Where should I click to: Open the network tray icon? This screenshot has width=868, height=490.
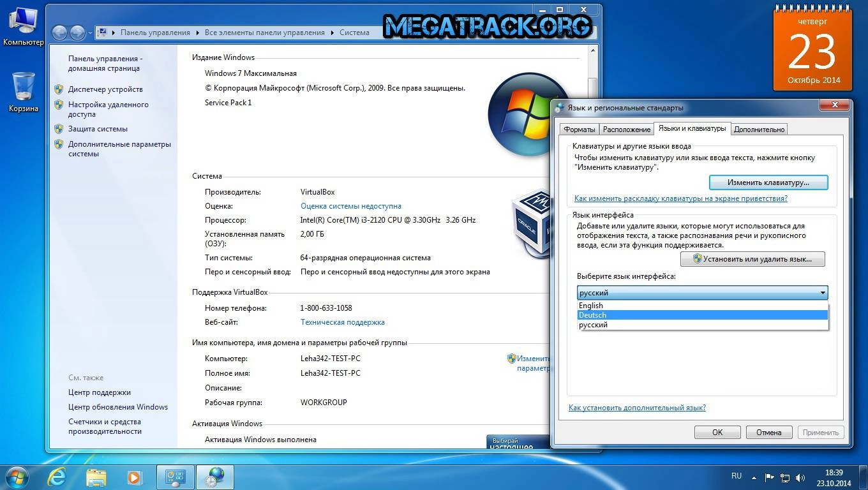(784, 477)
